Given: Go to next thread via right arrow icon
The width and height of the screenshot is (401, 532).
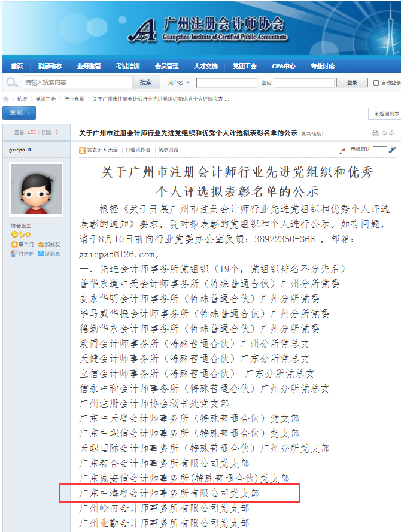Looking at the screenshot, I should tap(392, 133).
